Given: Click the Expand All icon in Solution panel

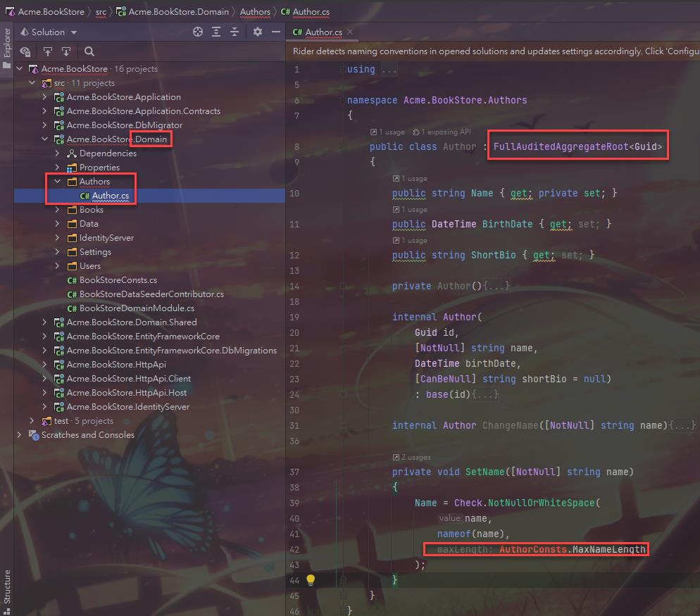Looking at the screenshot, I should tap(216, 32).
